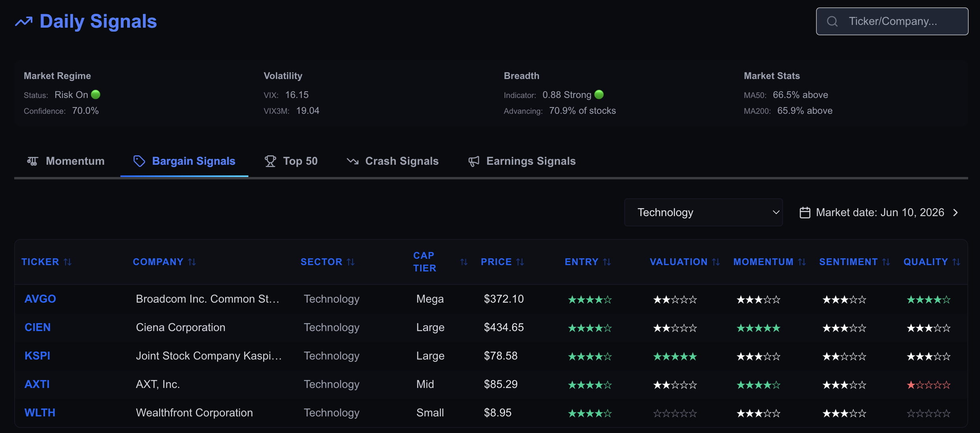The image size is (980, 433).
Task: Open the AXTI ticker link
Action: pos(37,384)
